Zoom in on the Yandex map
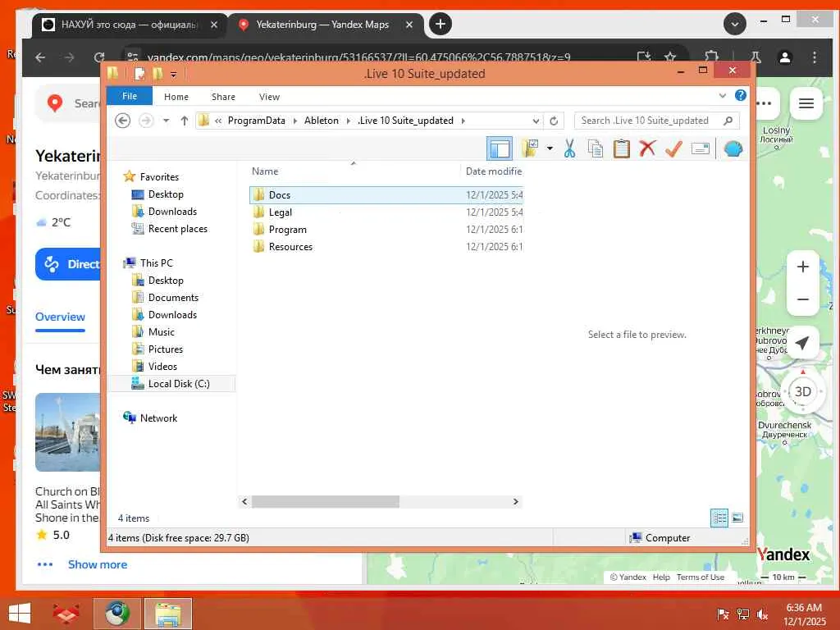This screenshot has width=840, height=630. coord(802,267)
